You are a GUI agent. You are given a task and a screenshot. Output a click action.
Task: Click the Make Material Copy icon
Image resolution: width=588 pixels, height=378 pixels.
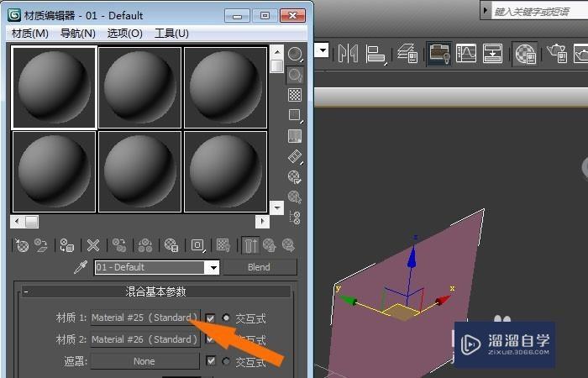[x=119, y=245]
